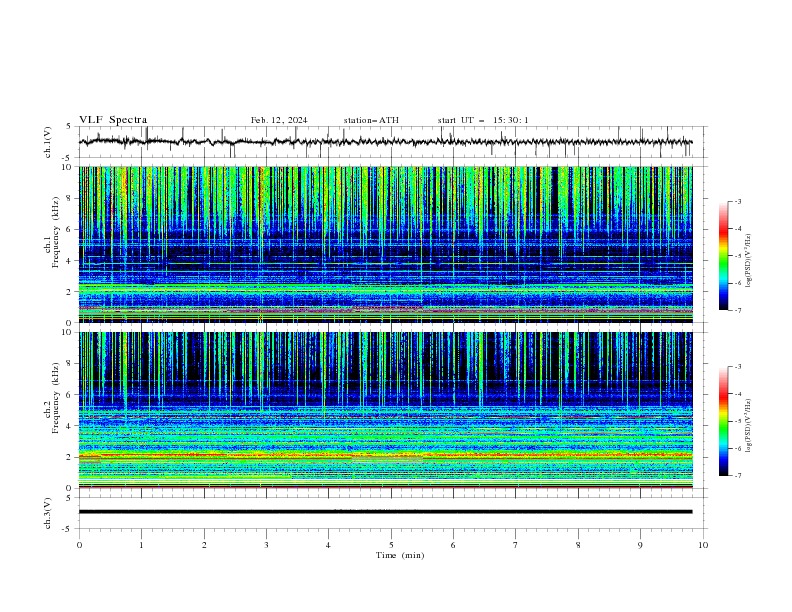Image resolution: width=792 pixels, height=612 pixels.
Task: Click the ch.2 colorbar 'log(PSD)' label
Action: point(748,426)
